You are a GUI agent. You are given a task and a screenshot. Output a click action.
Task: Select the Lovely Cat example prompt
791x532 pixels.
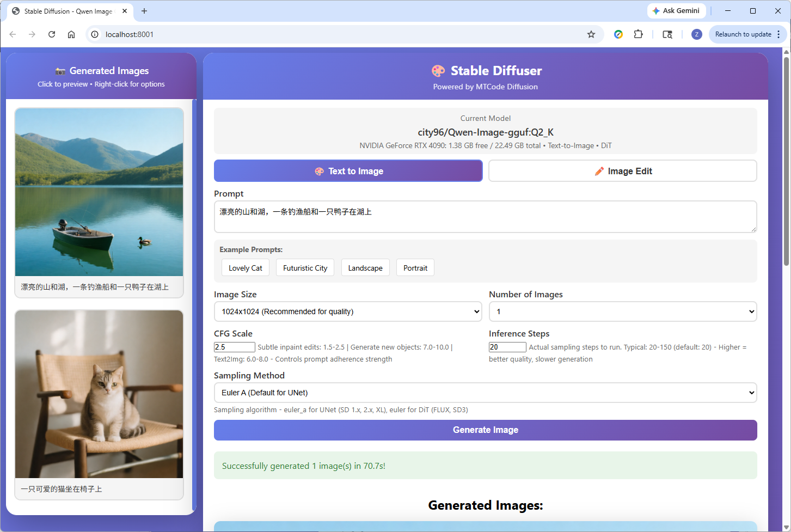click(x=246, y=268)
